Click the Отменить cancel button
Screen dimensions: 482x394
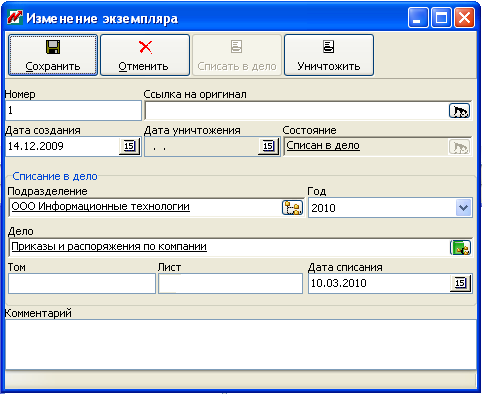click(x=145, y=55)
